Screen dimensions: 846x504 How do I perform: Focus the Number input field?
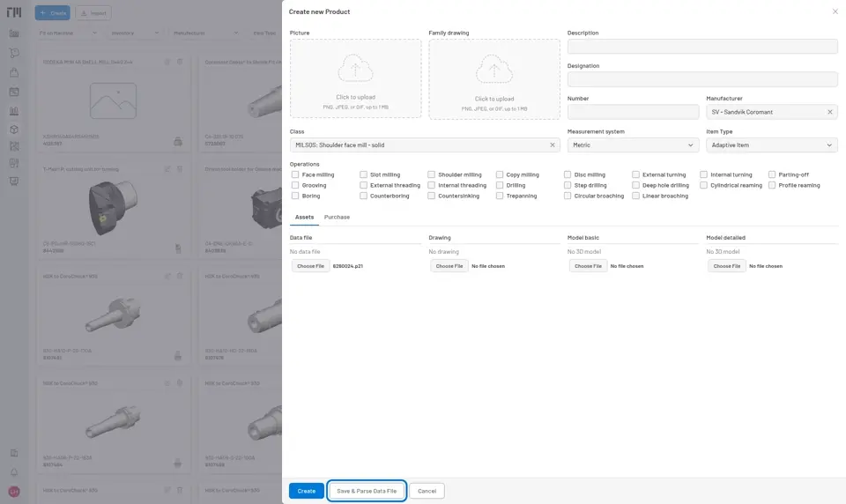tap(633, 112)
